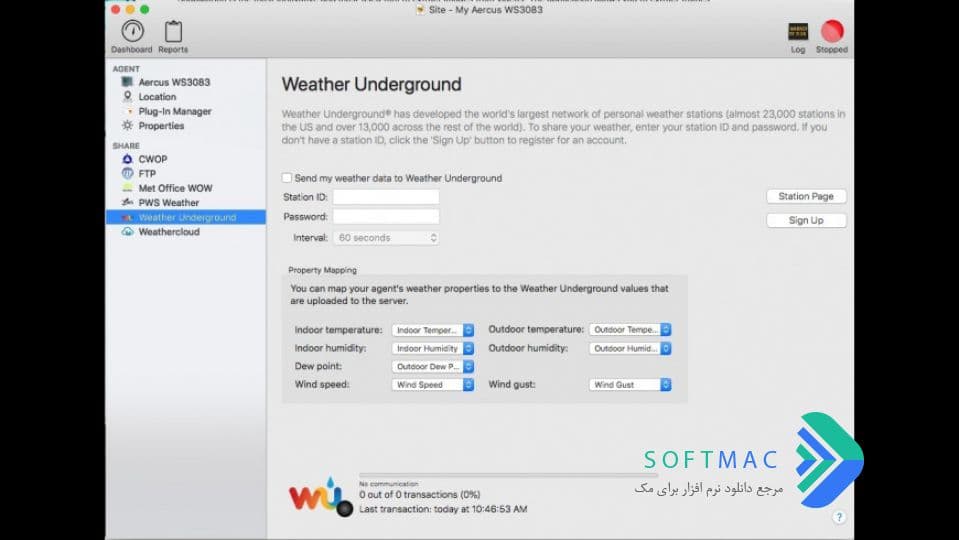
Task: Click the Weather Underground heading
Action: click(x=371, y=84)
